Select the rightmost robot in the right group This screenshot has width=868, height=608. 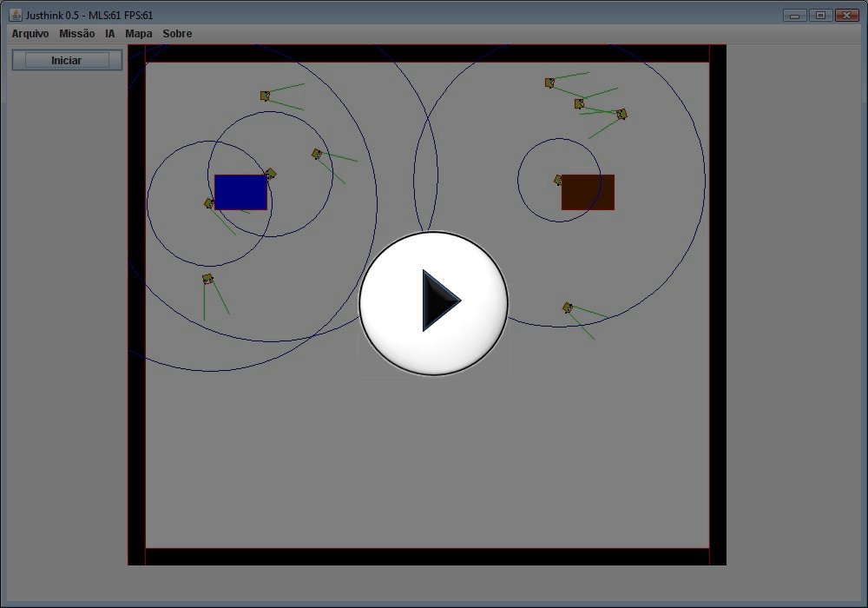[x=621, y=114]
